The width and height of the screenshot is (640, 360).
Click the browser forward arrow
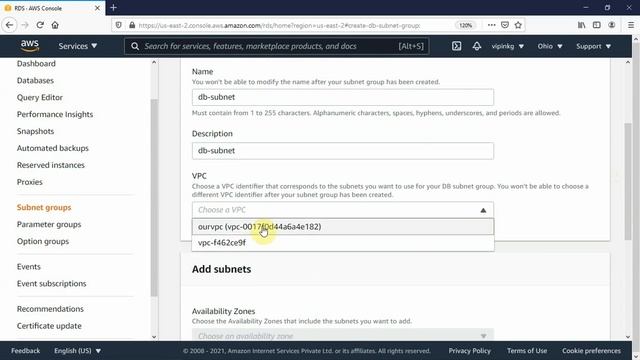(25, 25)
